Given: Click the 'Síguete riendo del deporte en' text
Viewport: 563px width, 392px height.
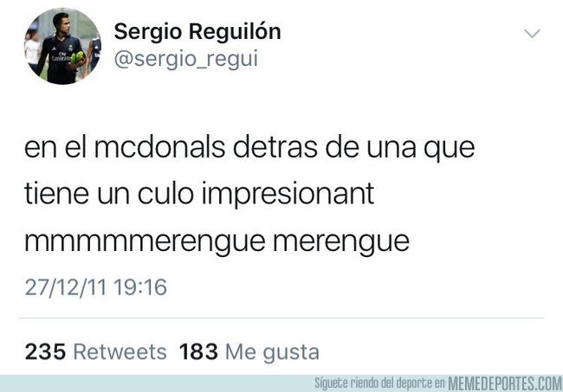Looking at the screenshot, I should tap(380, 383).
